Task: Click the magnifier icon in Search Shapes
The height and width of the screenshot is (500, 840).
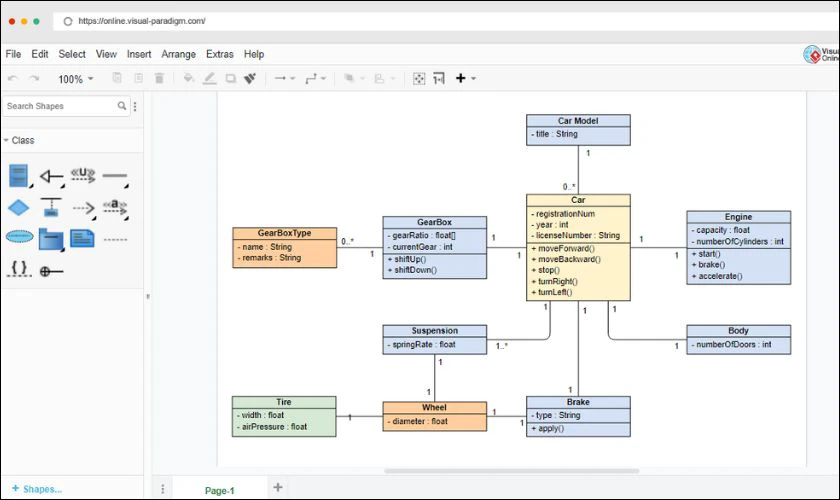Action: [122, 106]
